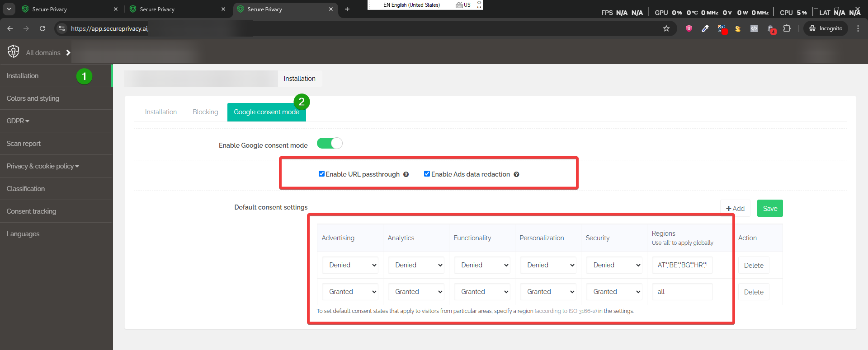Open site information icon in address bar

click(x=62, y=28)
